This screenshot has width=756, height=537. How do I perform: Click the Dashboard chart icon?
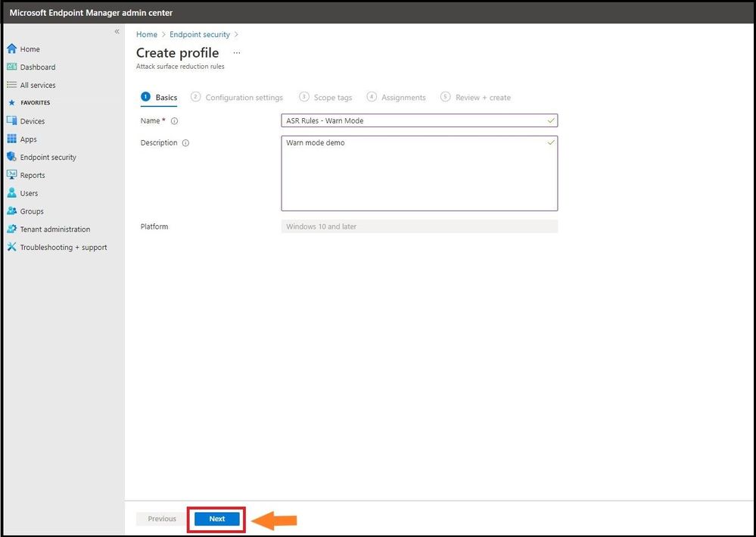tap(11, 67)
